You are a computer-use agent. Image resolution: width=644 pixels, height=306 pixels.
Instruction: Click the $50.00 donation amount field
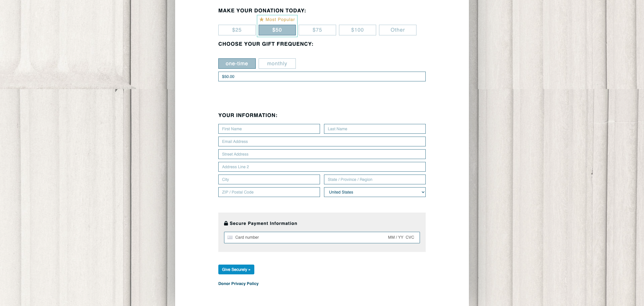[x=322, y=76]
